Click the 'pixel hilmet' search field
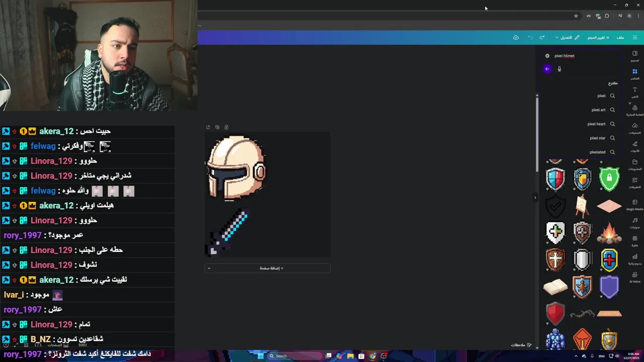644x362 pixels. [x=584, y=56]
